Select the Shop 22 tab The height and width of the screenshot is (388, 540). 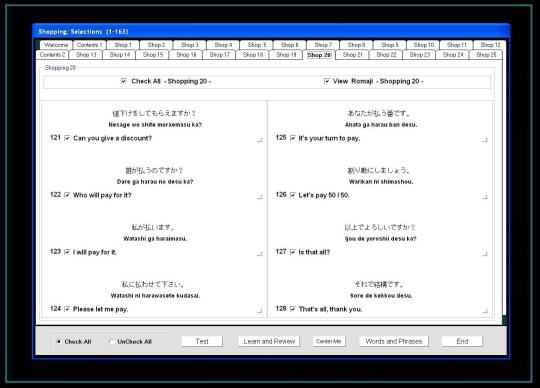[386, 55]
